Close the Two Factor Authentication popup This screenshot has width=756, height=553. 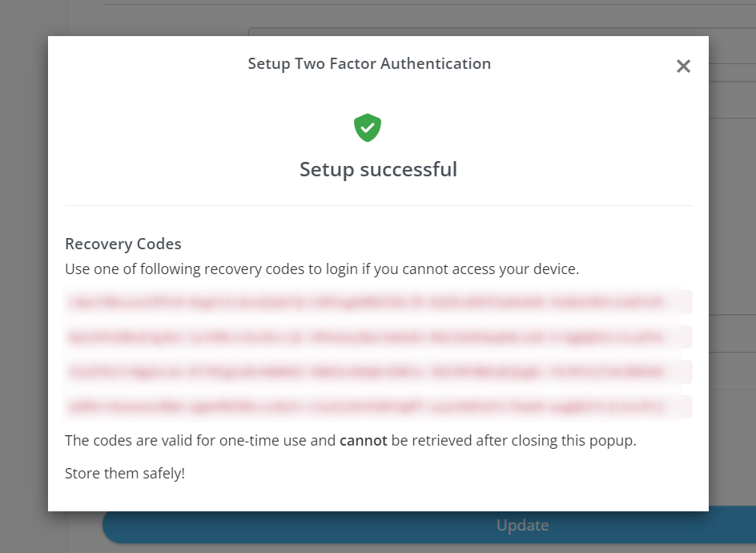pyautogui.click(x=683, y=66)
